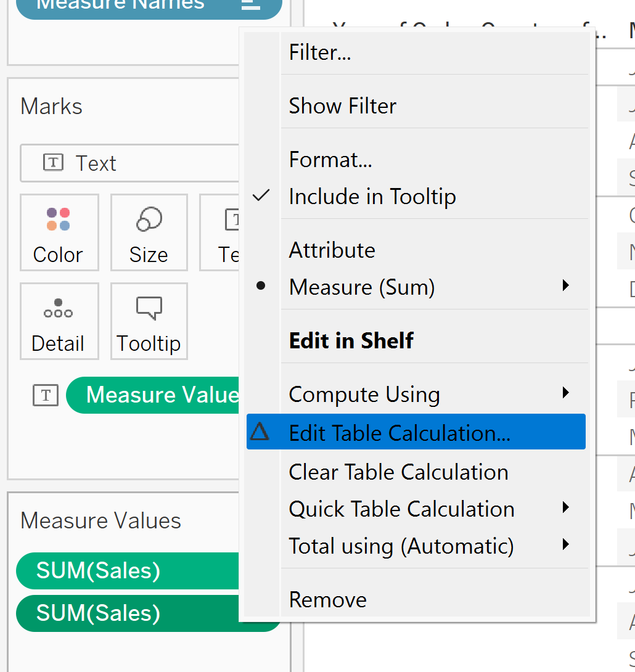Open the Detail marks card
Image resolution: width=635 pixels, height=672 pixels.
coord(59,321)
